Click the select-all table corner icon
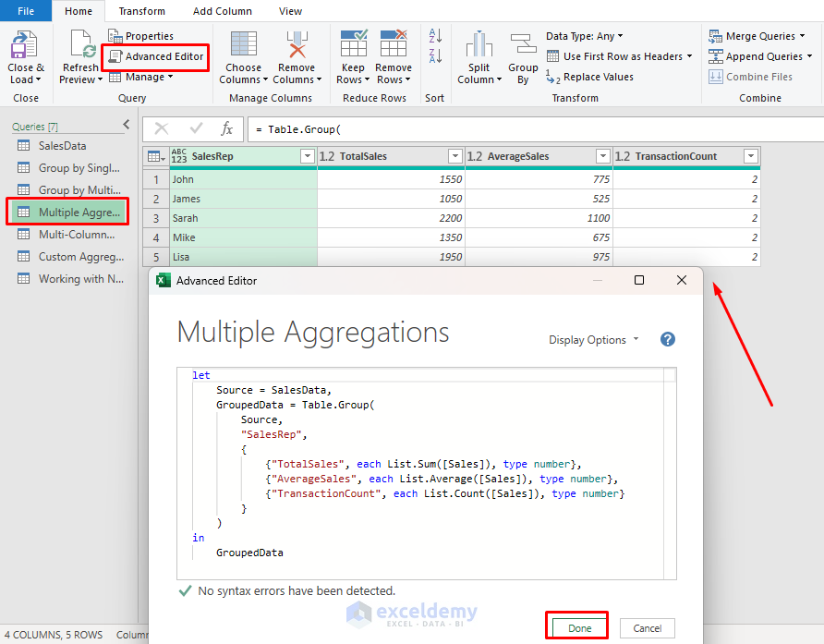The image size is (824, 644). [x=155, y=156]
